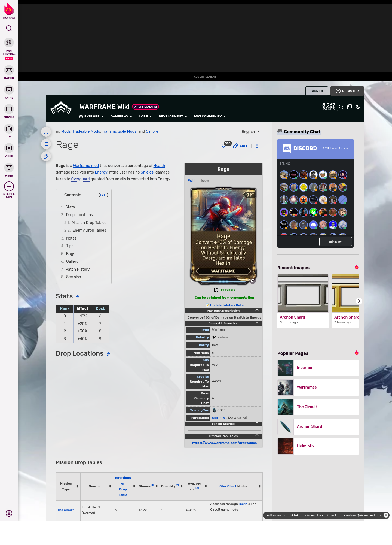Image resolution: width=392 pixels, height=545 pixels.
Task: Click the Register button
Action: tap(347, 91)
